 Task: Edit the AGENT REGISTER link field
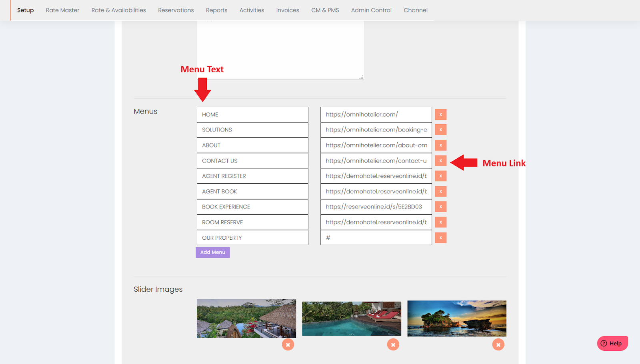pos(376,176)
